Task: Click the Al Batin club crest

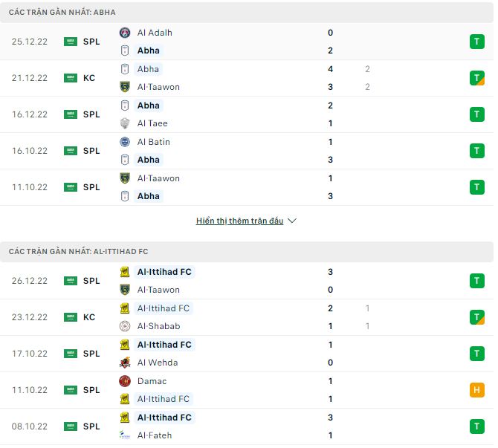Action: [125, 142]
